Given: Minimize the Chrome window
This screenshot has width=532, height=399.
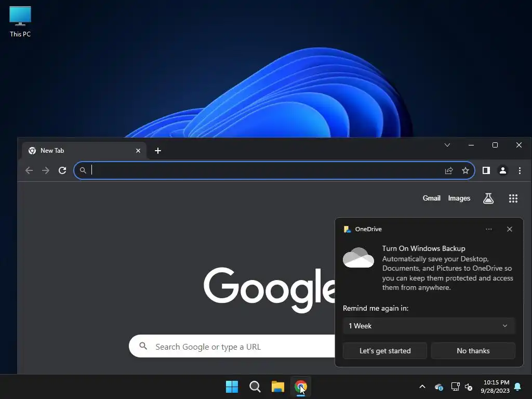Looking at the screenshot, I should pyautogui.click(x=471, y=145).
